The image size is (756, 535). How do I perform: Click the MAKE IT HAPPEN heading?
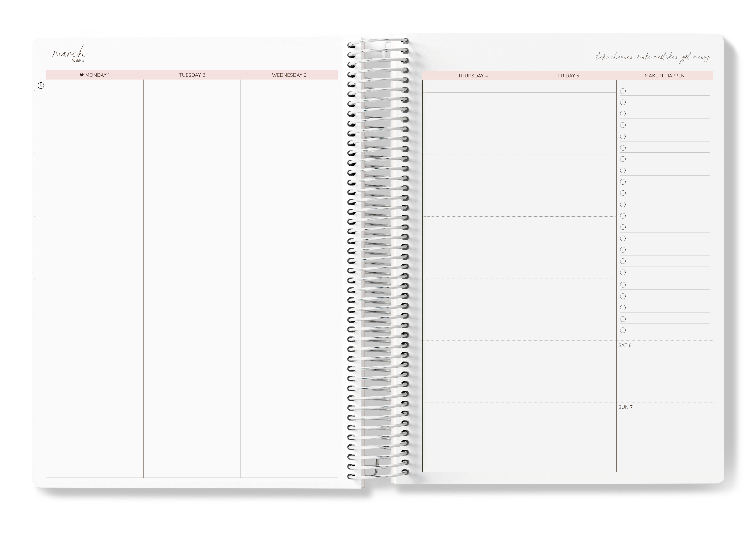tap(664, 76)
